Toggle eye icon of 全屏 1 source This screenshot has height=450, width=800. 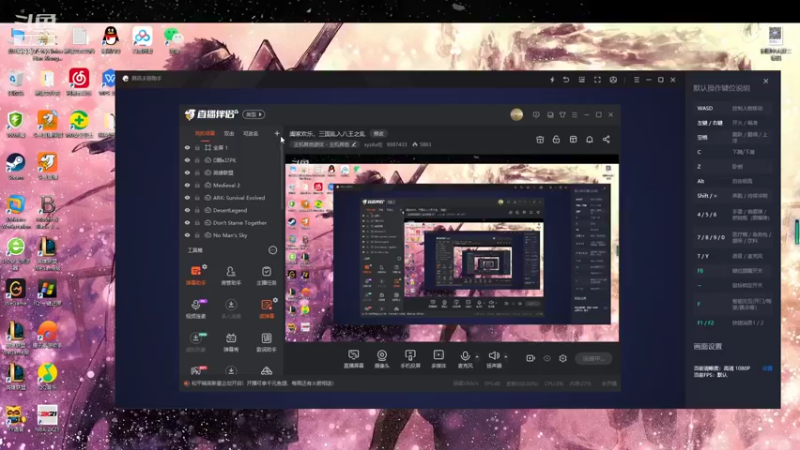click(187, 147)
